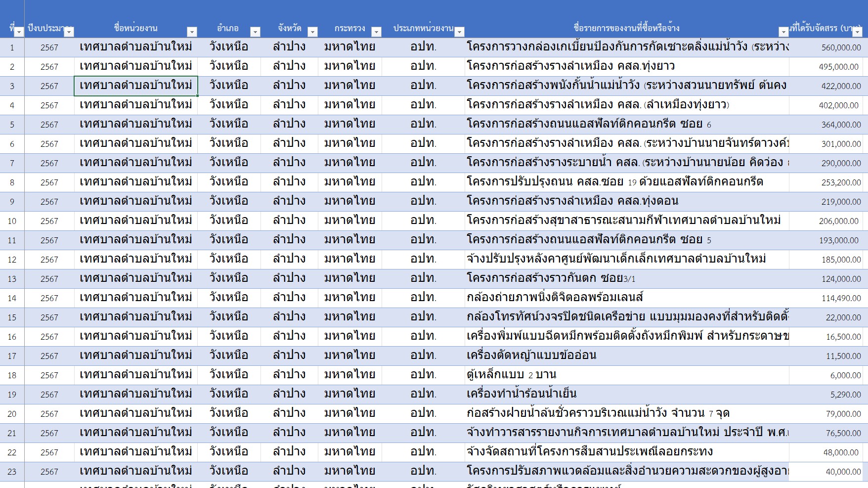Select the highlighted เทศบาลตำบลบ้านใหม่ cell in row 3
868x488 pixels.
[136, 86]
